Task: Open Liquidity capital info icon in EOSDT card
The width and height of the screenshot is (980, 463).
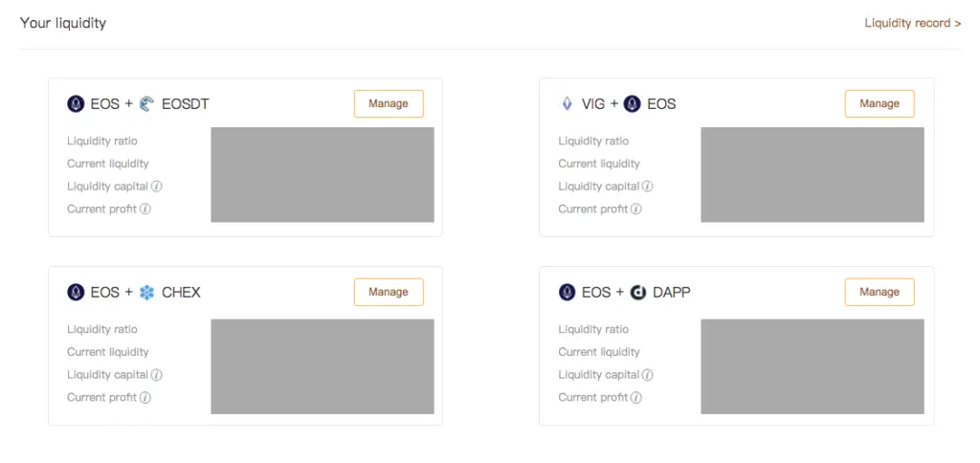Action: click(157, 187)
